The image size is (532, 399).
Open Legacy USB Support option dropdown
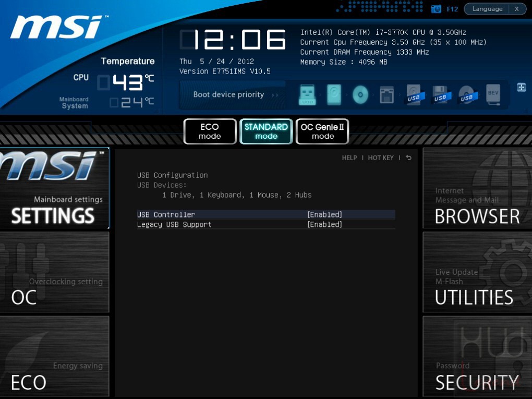click(x=266, y=224)
